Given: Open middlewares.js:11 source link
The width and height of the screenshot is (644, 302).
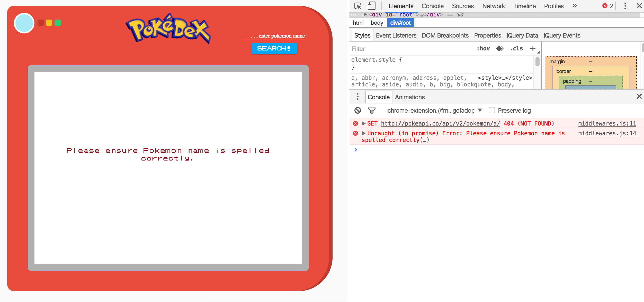Looking at the screenshot, I should point(607,123).
